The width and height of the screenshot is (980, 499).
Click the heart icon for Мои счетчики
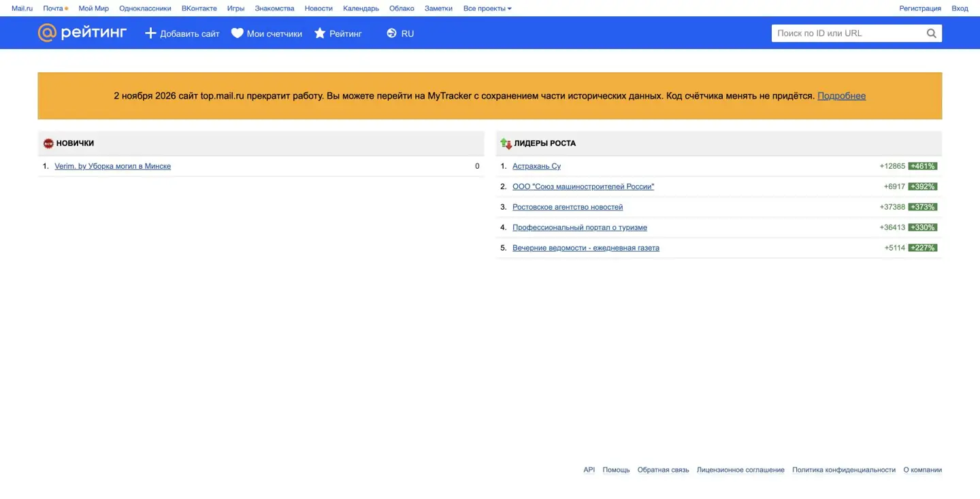[237, 33]
